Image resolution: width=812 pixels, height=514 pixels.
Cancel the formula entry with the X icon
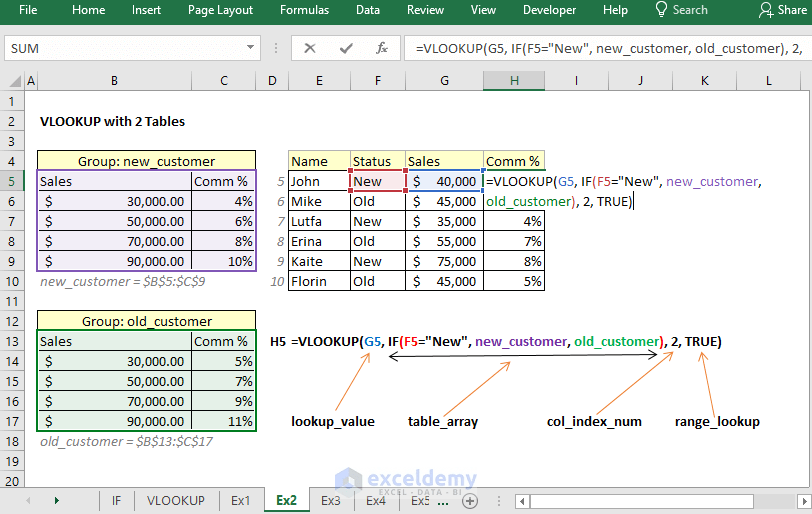[x=310, y=49]
